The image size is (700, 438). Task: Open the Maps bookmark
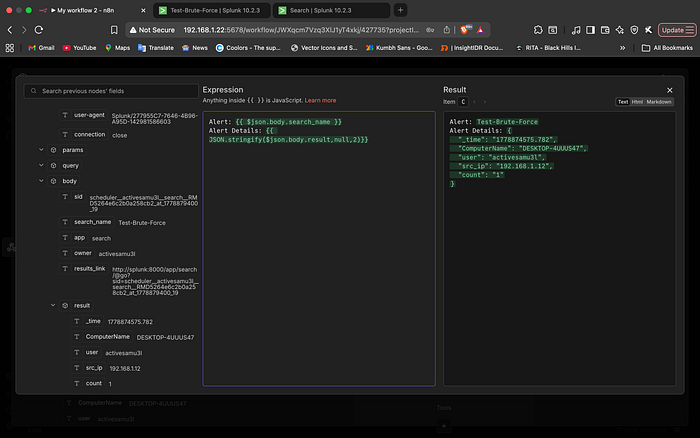[x=117, y=48]
